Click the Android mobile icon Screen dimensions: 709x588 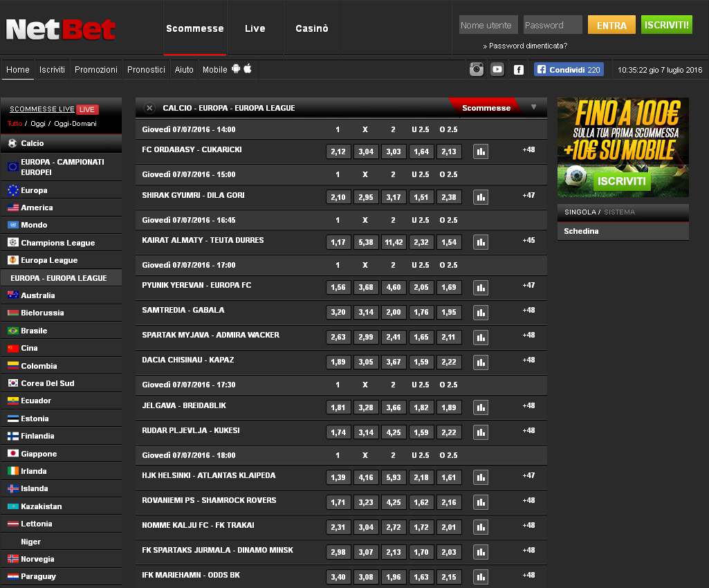[x=236, y=68]
